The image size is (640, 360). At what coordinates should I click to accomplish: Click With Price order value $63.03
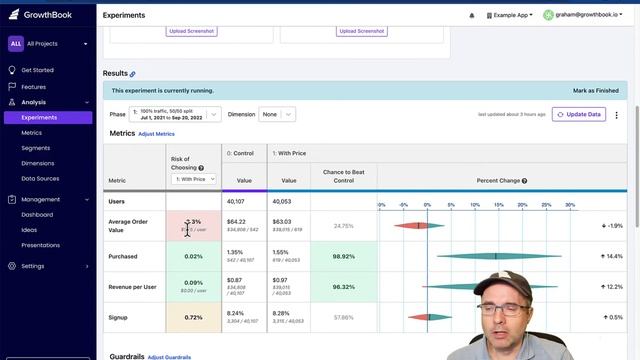(282, 222)
